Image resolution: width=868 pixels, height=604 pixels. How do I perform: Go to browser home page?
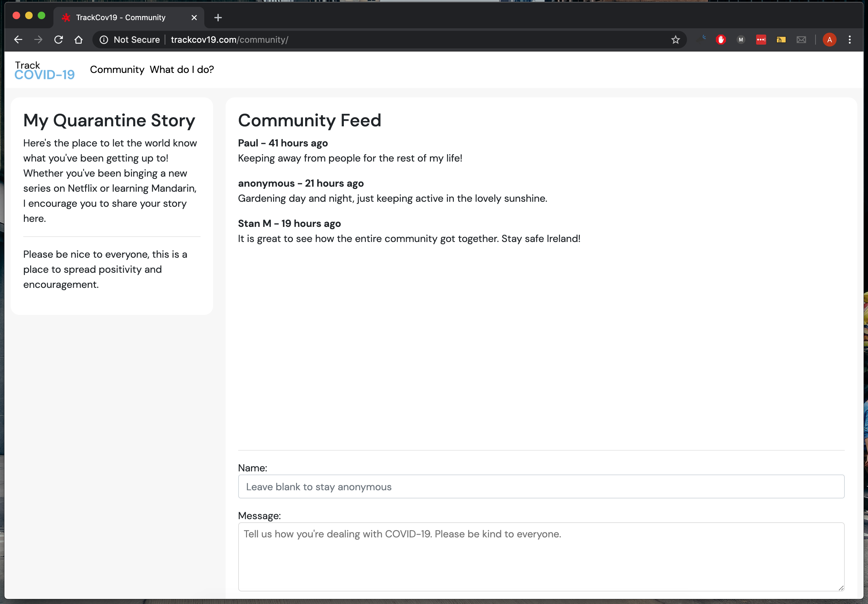coord(79,40)
